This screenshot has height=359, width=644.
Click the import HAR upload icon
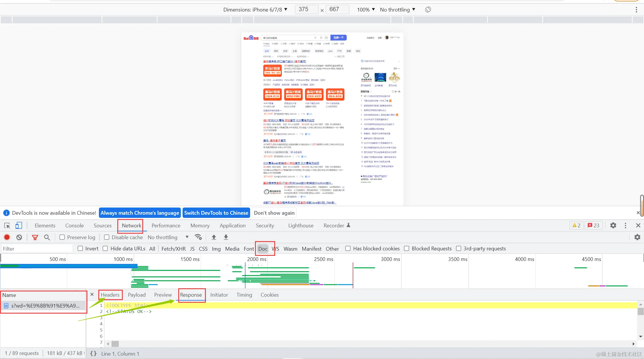(x=214, y=237)
